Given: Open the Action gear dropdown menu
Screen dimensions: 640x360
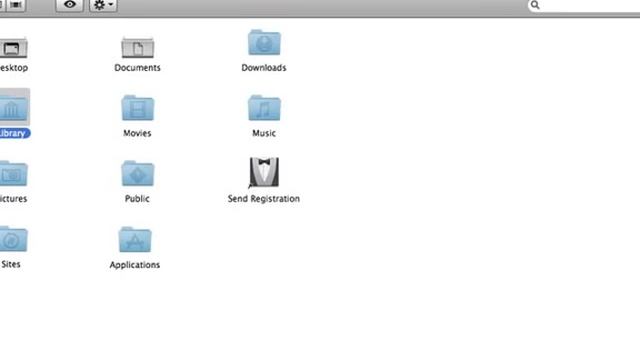Looking at the screenshot, I should tap(103, 5).
